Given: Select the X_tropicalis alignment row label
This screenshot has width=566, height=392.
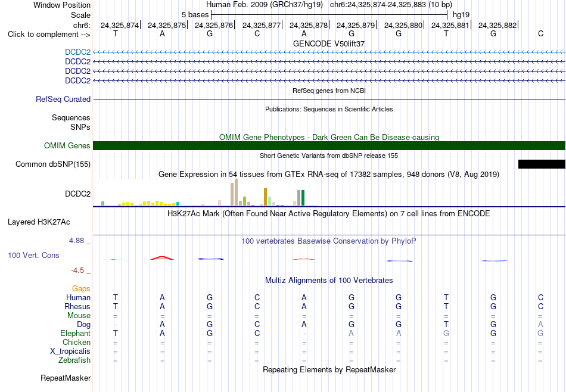Looking at the screenshot, I should click(70, 351).
